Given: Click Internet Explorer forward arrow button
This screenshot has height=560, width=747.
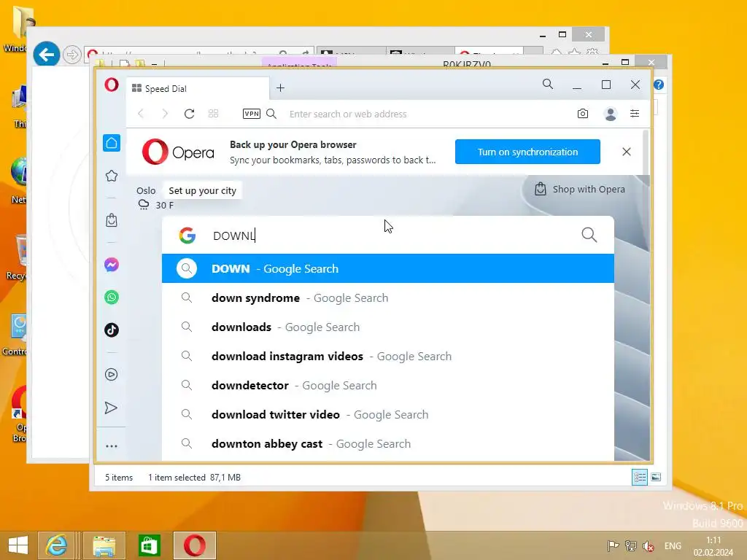Looking at the screenshot, I should point(72,55).
